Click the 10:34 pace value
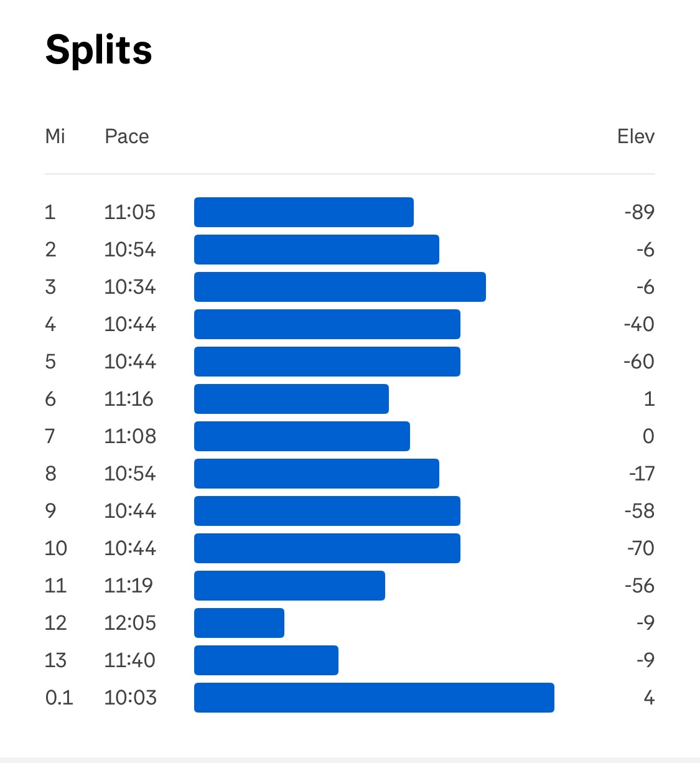This screenshot has width=700, height=763. pos(129,287)
